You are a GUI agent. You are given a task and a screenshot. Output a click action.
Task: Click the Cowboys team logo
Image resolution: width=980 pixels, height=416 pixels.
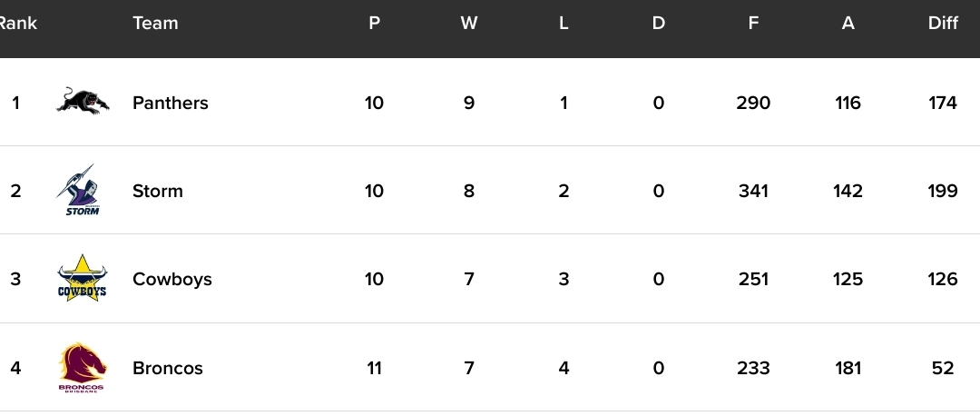click(x=83, y=278)
